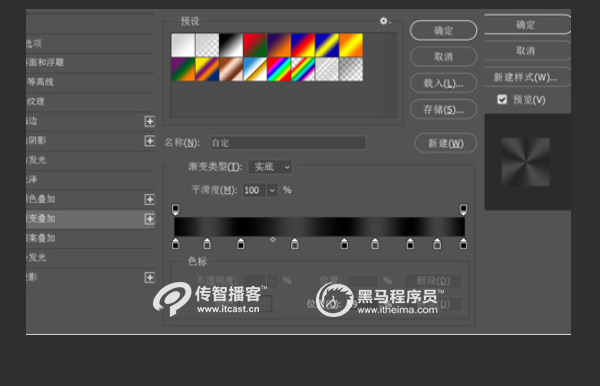The width and height of the screenshot is (600, 386).
Task: Add another color overlay with its plus icon
Action: 150,199
